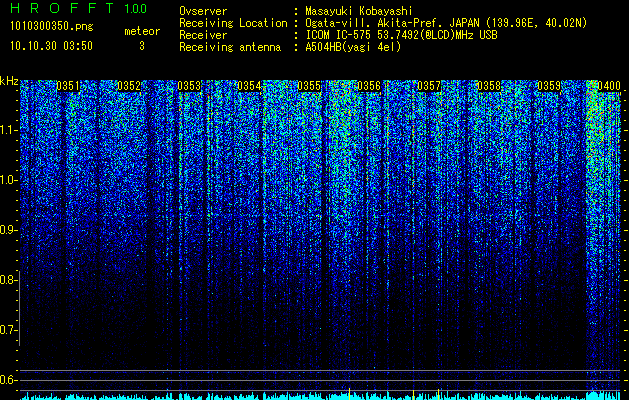This screenshot has height=400, width=629.
Task: Click the 0.7 kHz axis tick label
Action: [x=8, y=330]
